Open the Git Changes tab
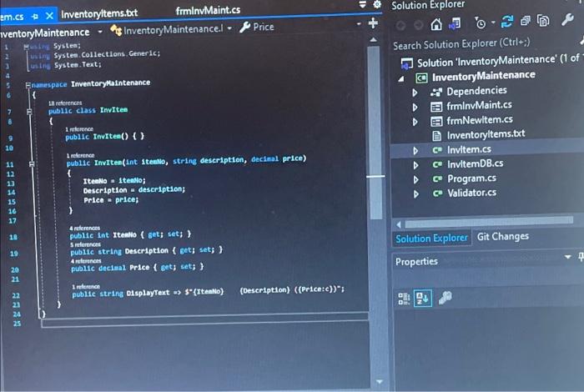The image size is (584, 392). point(503,236)
